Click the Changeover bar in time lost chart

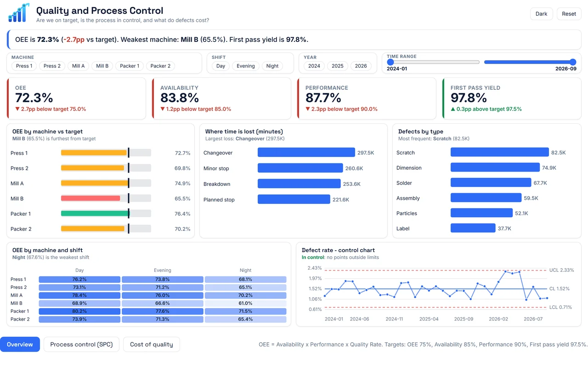[x=306, y=152]
